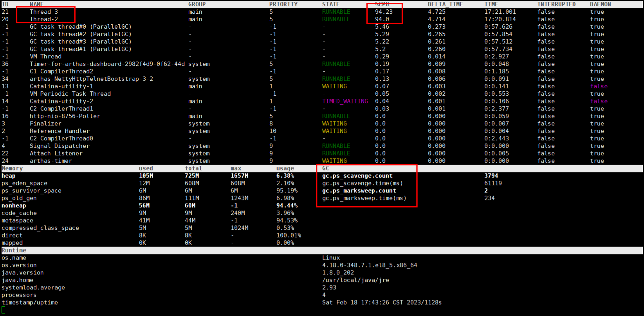Click the Finalizer thread name
The height and width of the screenshot is (316, 644).
point(45,123)
